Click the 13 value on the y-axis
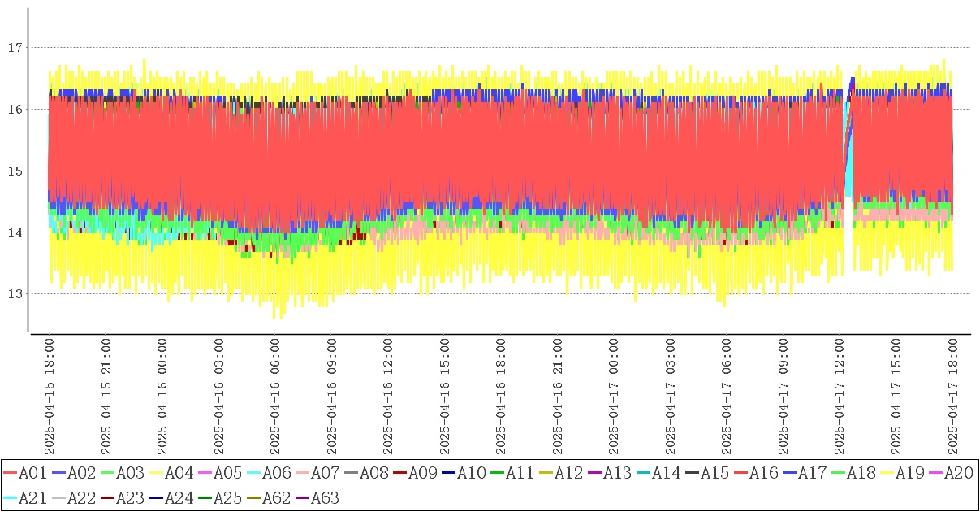Screen dimensions: 980x512 pyautogui.click(x=14, y=293)
